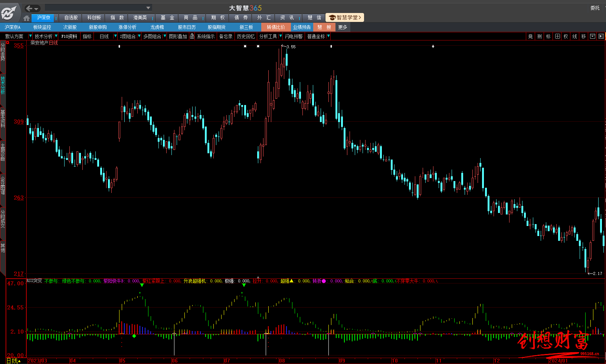Open the stock code dropdown combo box
The image size is (606, 364).
pos(98,8)
